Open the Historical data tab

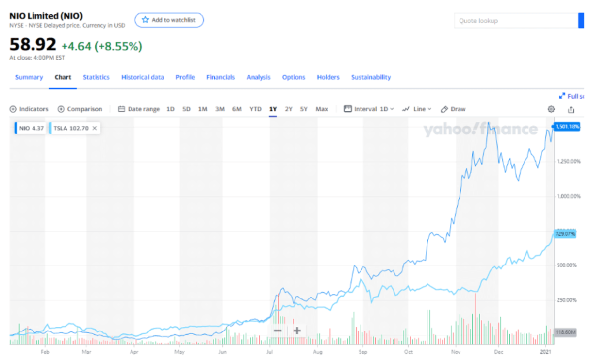[x=142, y=77]
